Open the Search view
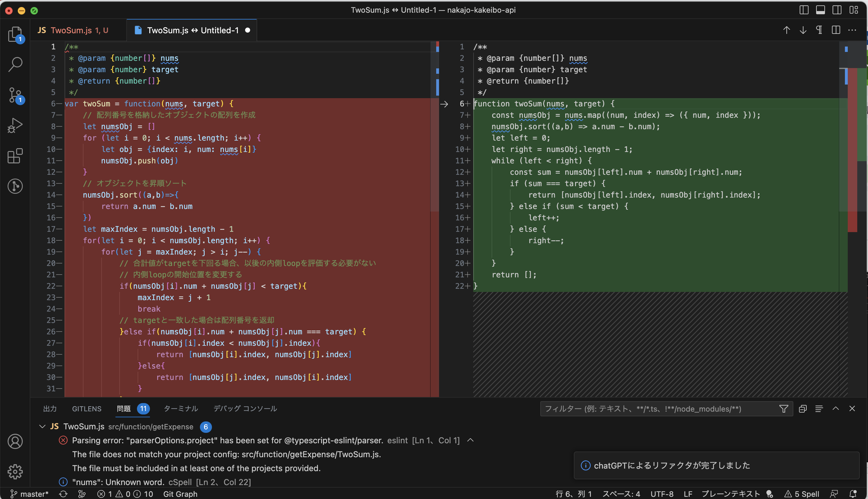This screenshot has height=499, width=868. tap(15, 64)
